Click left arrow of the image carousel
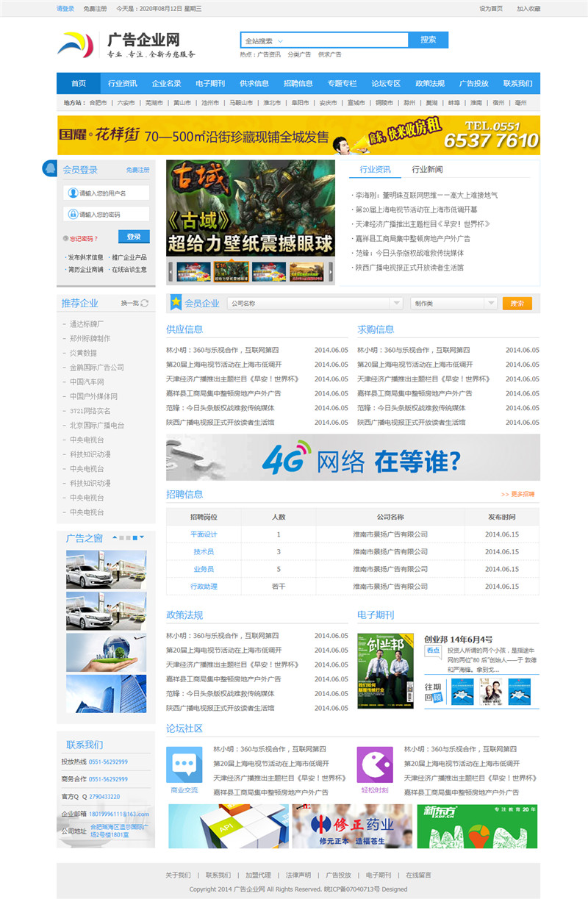588x899 pixels. click(171, 271)
